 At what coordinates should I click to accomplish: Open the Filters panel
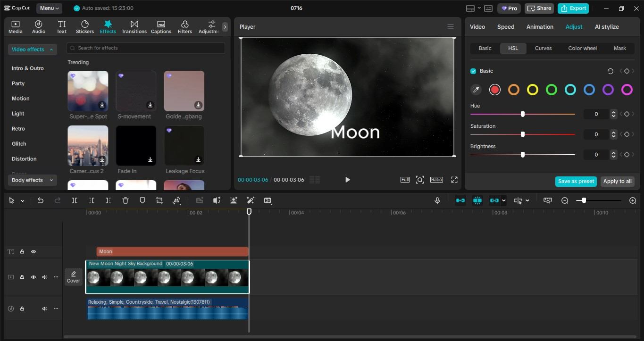[185, 27]
